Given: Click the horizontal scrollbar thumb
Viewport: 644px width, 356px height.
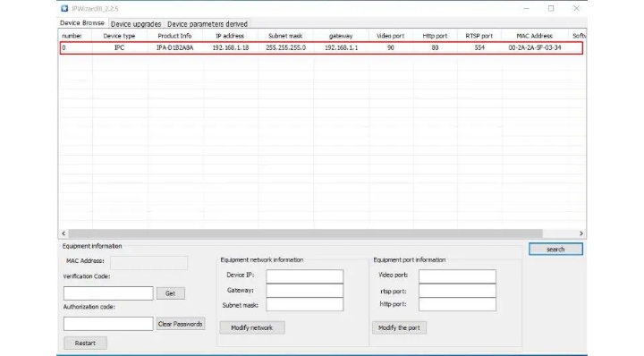Looking at the screenshot, I should [305, 233].
